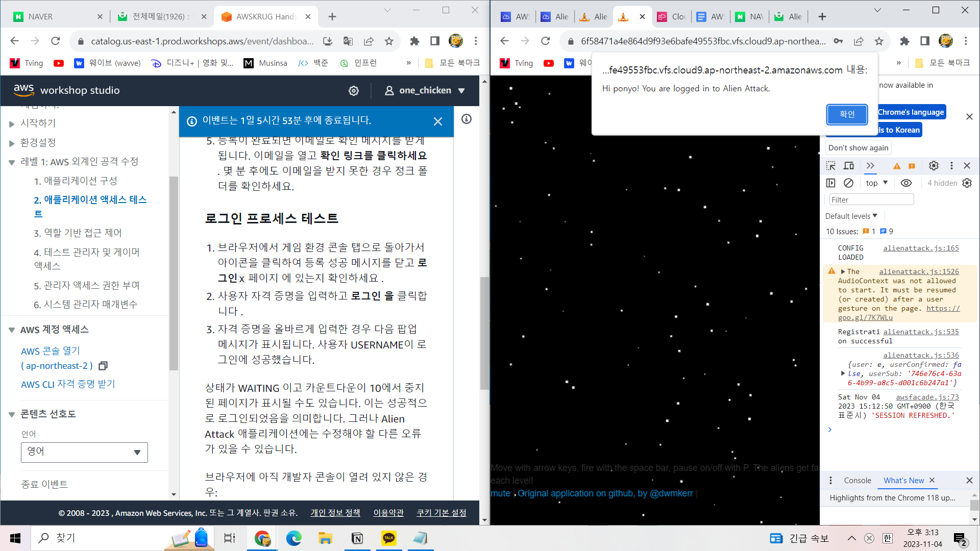
Task: Open 3. 역할 기반 접근 제어
Action: pos(78,233)
